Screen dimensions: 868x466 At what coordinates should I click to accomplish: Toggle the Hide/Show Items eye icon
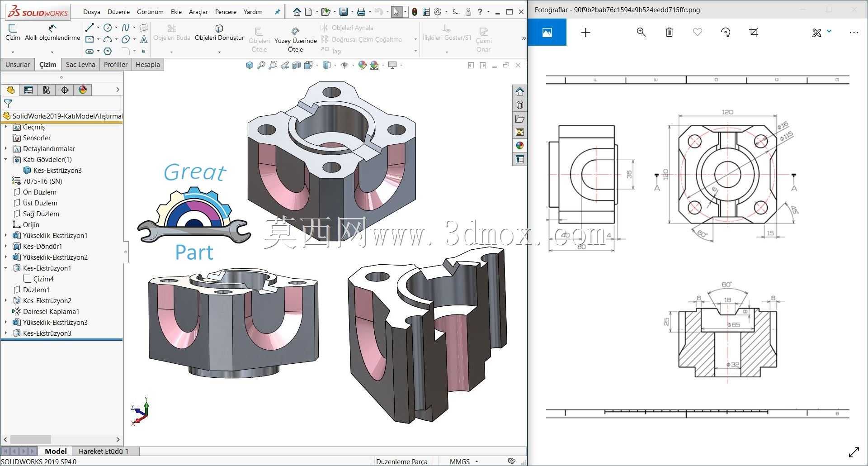344,65
